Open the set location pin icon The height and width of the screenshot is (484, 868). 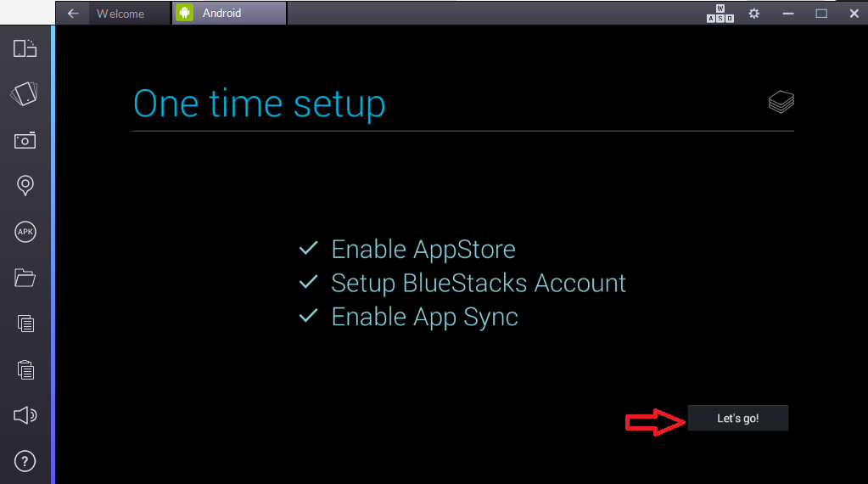pyautogui.click(x=25, y=185)
